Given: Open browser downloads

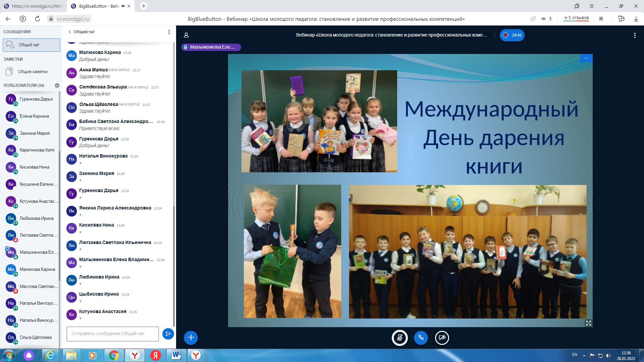Looking at the screenshot, I should [636, 19].
